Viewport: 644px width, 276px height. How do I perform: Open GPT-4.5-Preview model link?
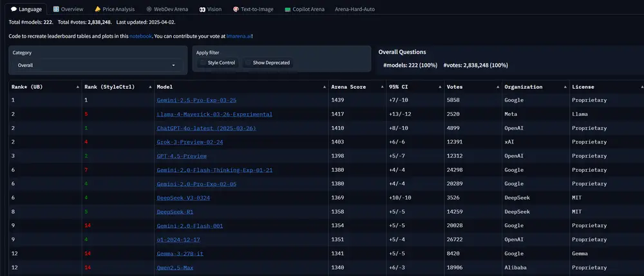click(182, 156)
